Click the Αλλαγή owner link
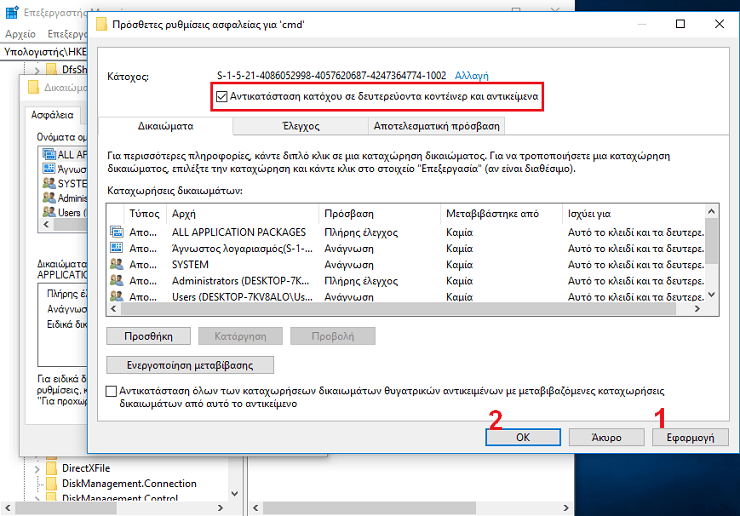Viewport: 740px width, 516px height. tap(472, 76)
